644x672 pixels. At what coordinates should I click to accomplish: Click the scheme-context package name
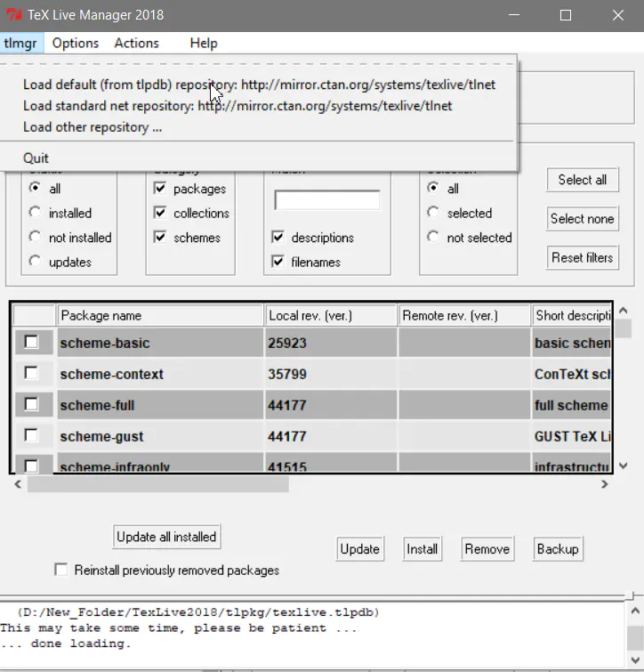click(112, 374)
